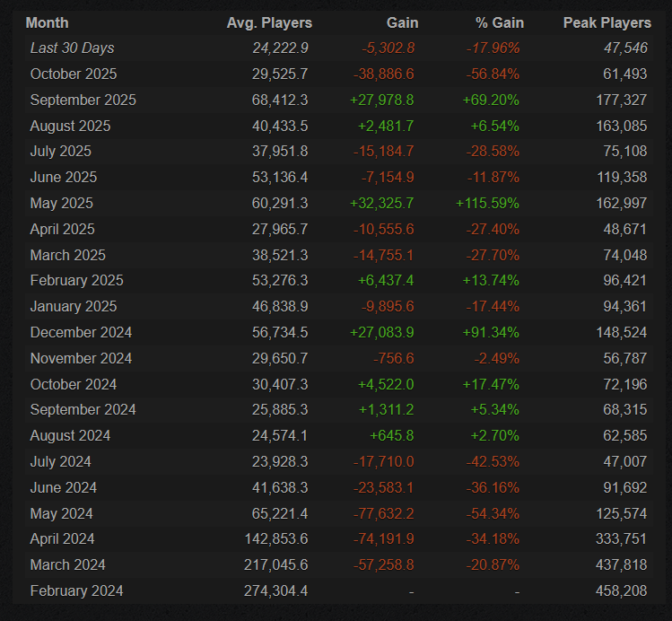Select the September 2024 month cell
This screenshot has height=621, width=672.
coord(83,410)
